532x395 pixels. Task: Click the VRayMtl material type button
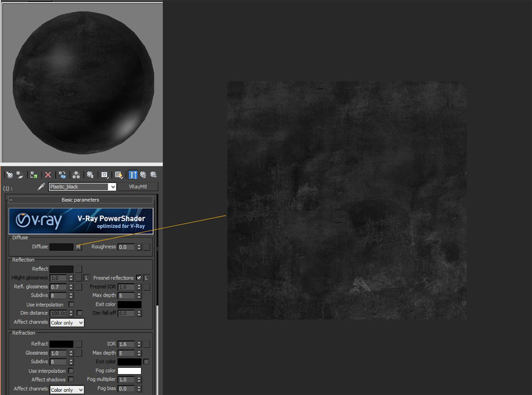tap(139, 187)
